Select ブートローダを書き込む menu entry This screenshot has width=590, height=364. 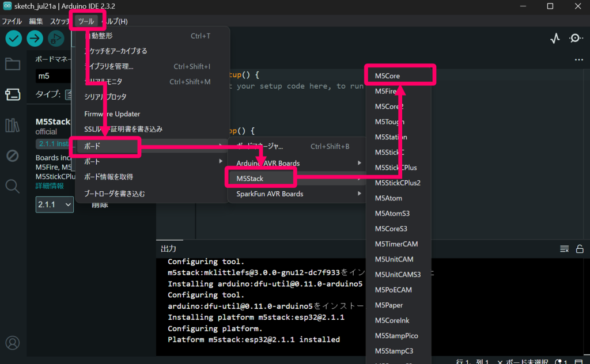click(152, 194)
